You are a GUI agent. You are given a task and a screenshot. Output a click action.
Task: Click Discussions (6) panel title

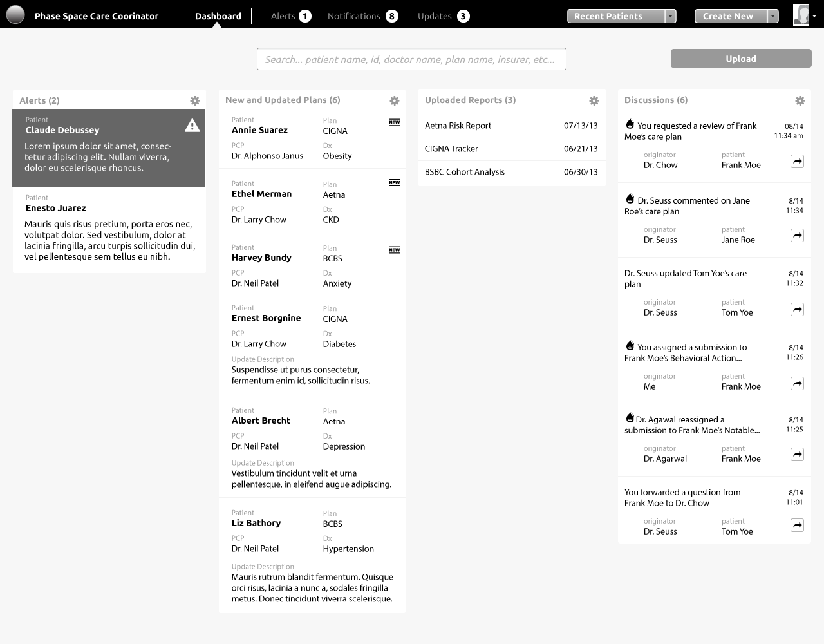[x=656, y=100]
